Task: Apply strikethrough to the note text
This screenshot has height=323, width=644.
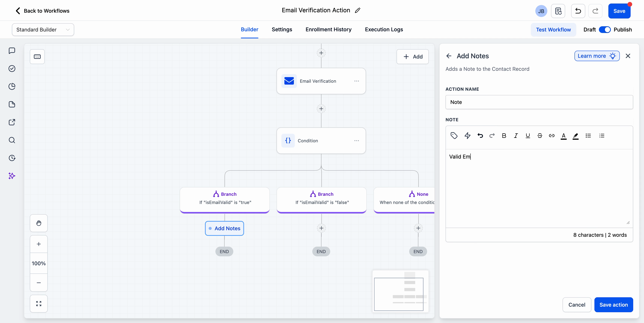Action: pyautogui.click(x=540, y=136)
